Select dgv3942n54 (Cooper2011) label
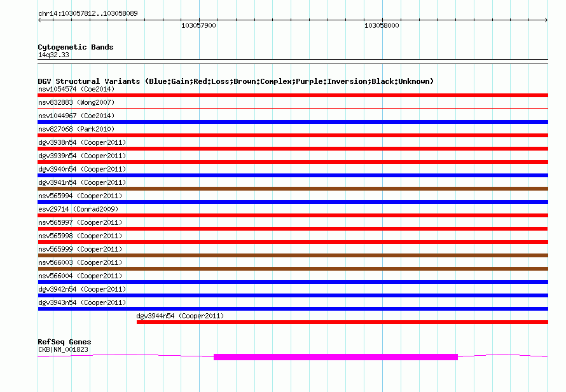The height and width of the screenshot is (392, 566). 82,289
